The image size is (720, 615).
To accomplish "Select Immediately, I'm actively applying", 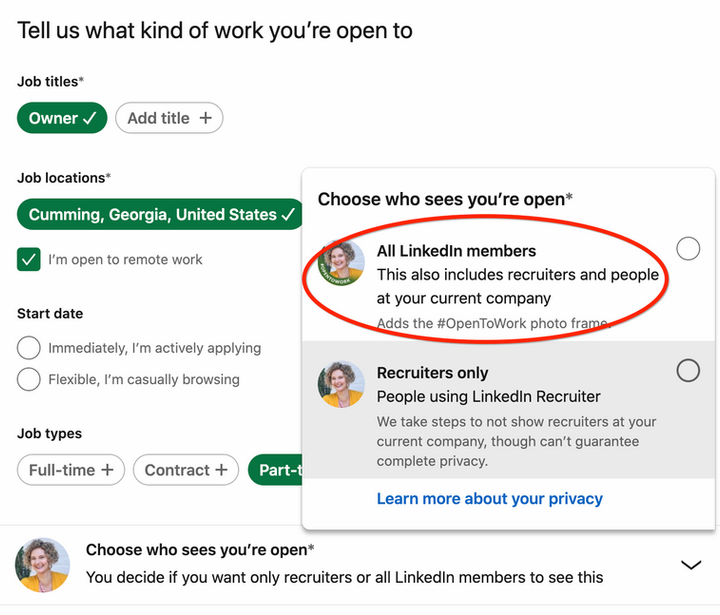I will click(28, 348).
